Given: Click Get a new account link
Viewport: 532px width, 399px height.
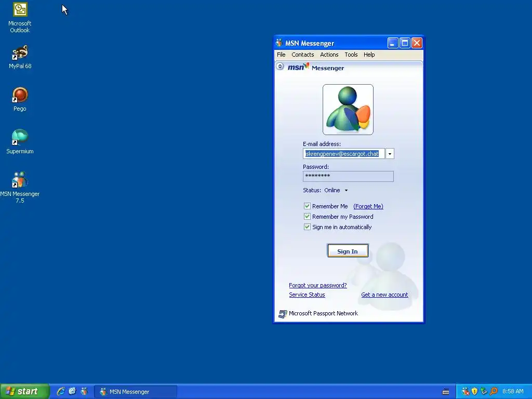Looking at the screenshot, I should (x=384, y=295).
